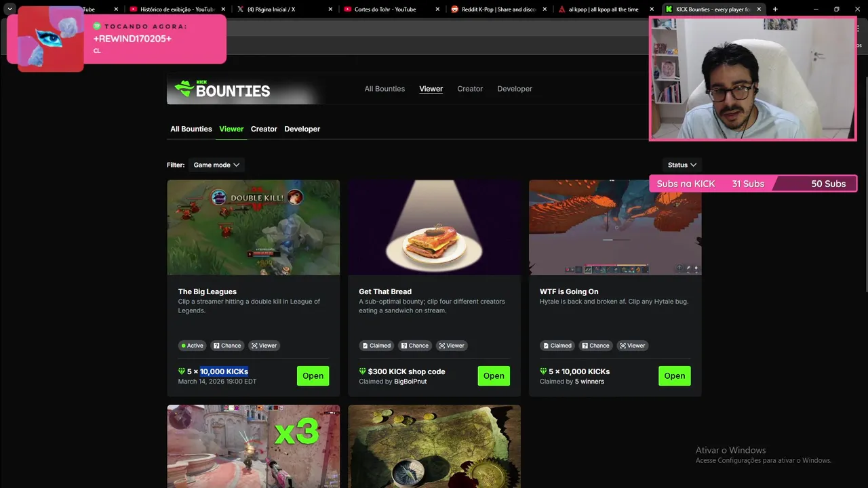868x488 pixels.
Task: Click the 50 Subs goal label
Action: 828,184
